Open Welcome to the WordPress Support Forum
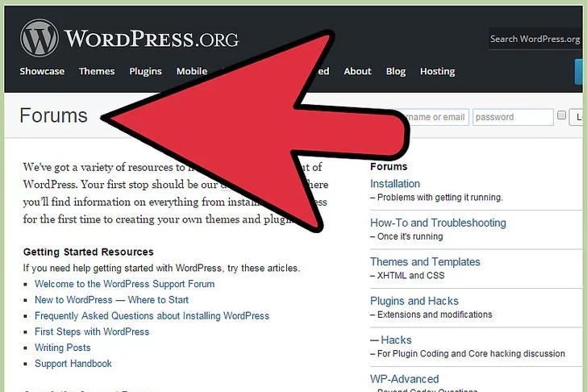Viewport: 587px width, 392px height. pos(124,284)
